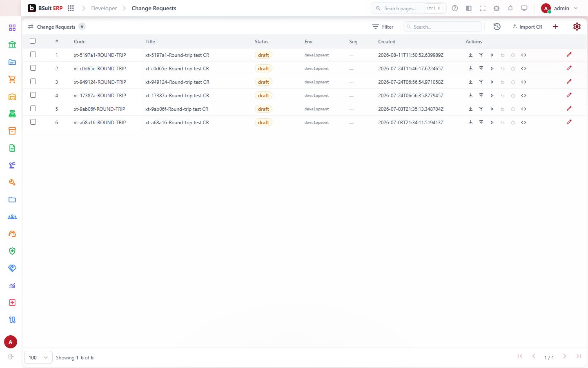Image resolution: width=588 pixels, height=368 pixels.
Task: Expand the admin user menu
Action: [x=559, y=8]
